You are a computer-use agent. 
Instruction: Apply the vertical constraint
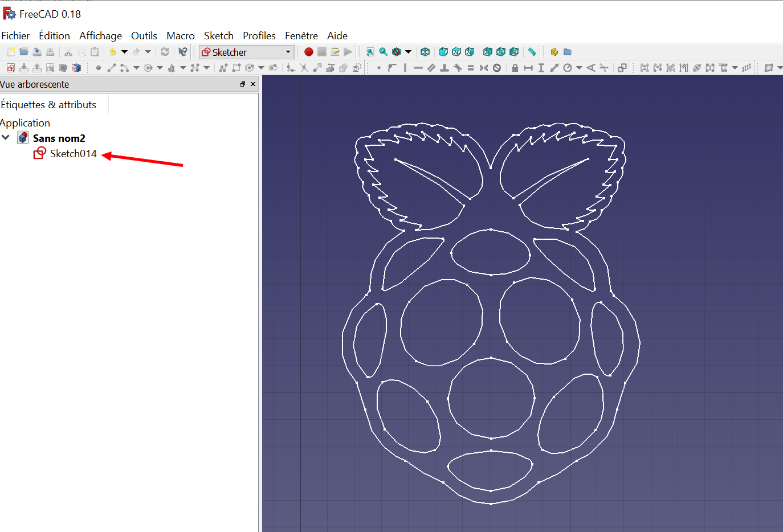(x=405, y=68)
